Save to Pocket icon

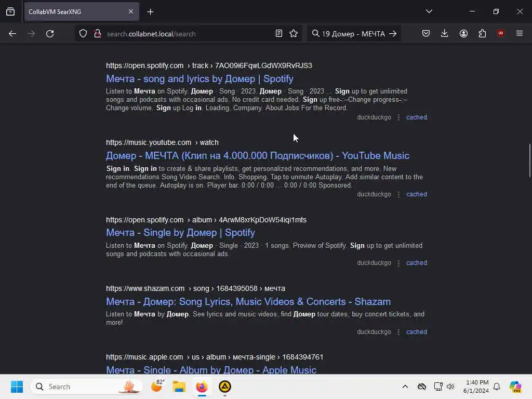pyautogui.click(x=426, y=34)
